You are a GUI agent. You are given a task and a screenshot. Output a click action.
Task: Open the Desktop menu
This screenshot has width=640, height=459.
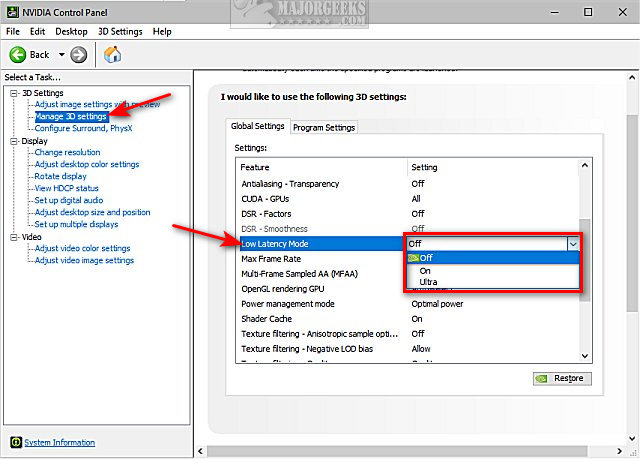(71, 31)
